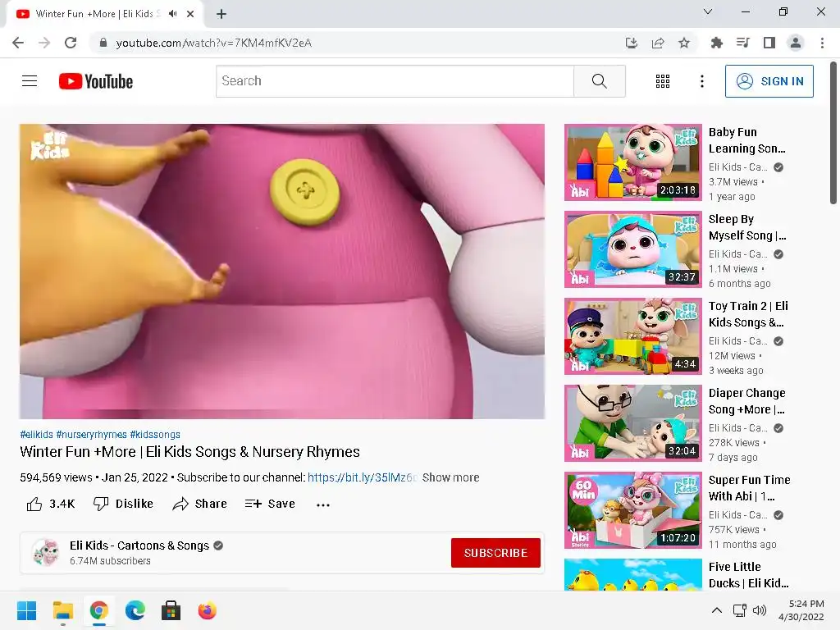Open the clock and date flyout
This screenshot has width=840, height=630.
click(801, 610)
